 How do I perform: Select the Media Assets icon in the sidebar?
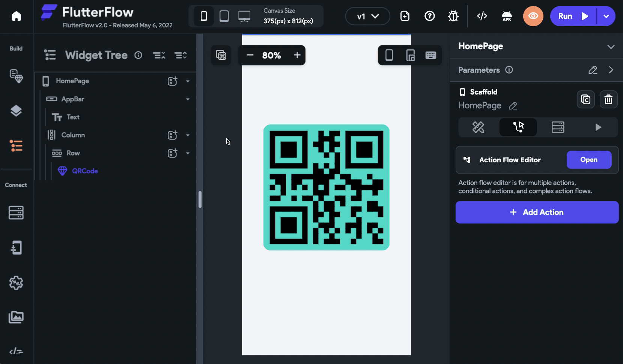(x=16, y=317)
